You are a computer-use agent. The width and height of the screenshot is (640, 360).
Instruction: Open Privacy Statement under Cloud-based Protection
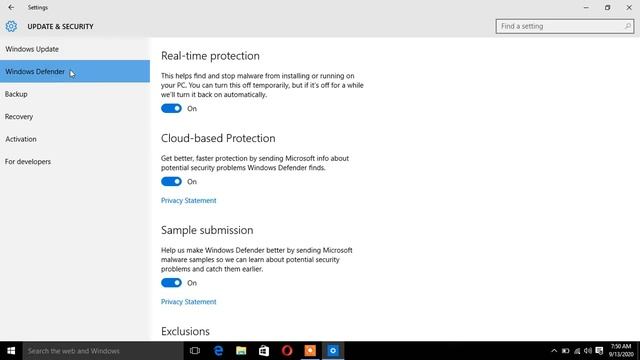[x=189, y=200]
